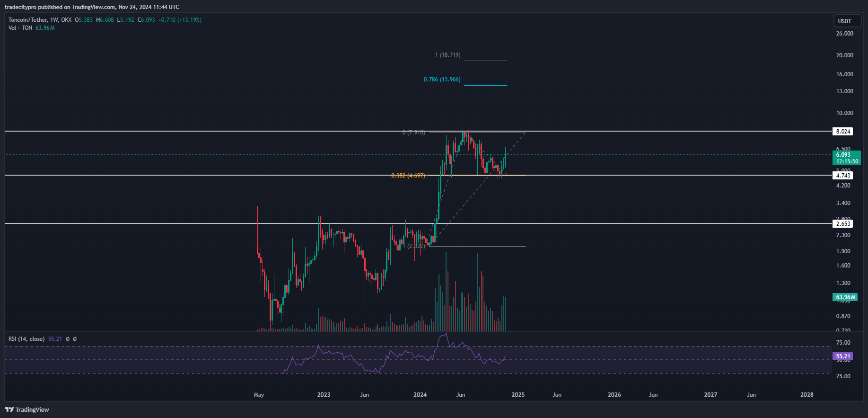Viewport: 868px width, 418px height.
Task: Click the 3.400 price axis tick
Action: pyautogui.click(x=843, y=203)
